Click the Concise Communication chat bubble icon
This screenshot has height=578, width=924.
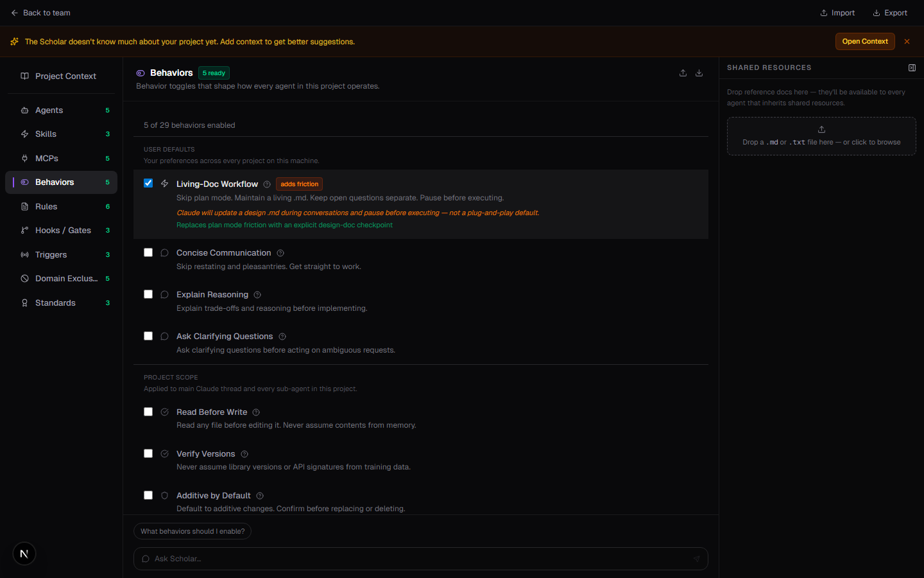pyautogui.click(x=165, y=253)
